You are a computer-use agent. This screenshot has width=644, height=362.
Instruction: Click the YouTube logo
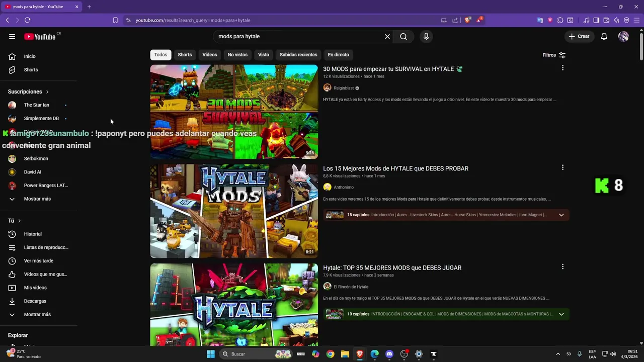[40, 37]
